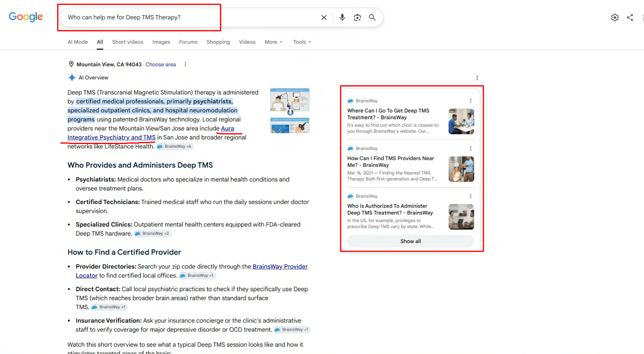This screenshot has width=644, height=354.
Task: Switch to Forums tab
Action: [188, 42]
